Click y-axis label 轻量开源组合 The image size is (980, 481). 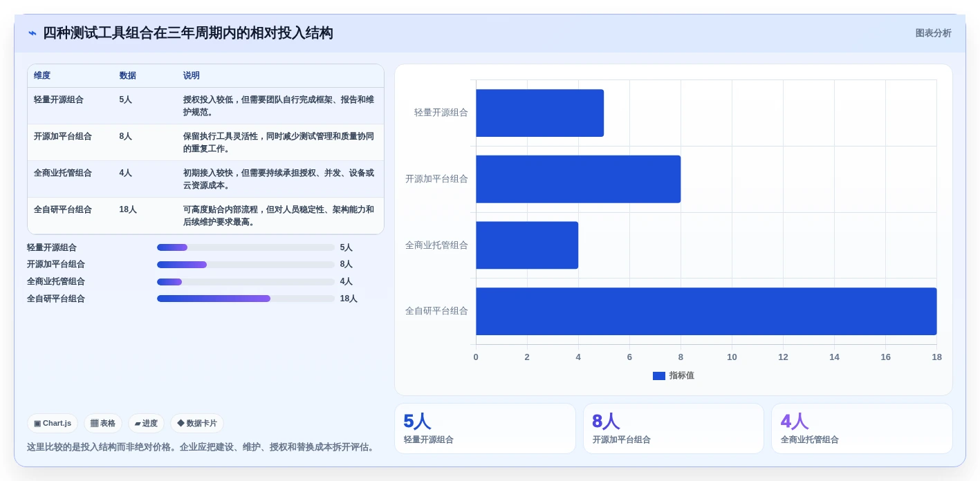pos(441,113)
